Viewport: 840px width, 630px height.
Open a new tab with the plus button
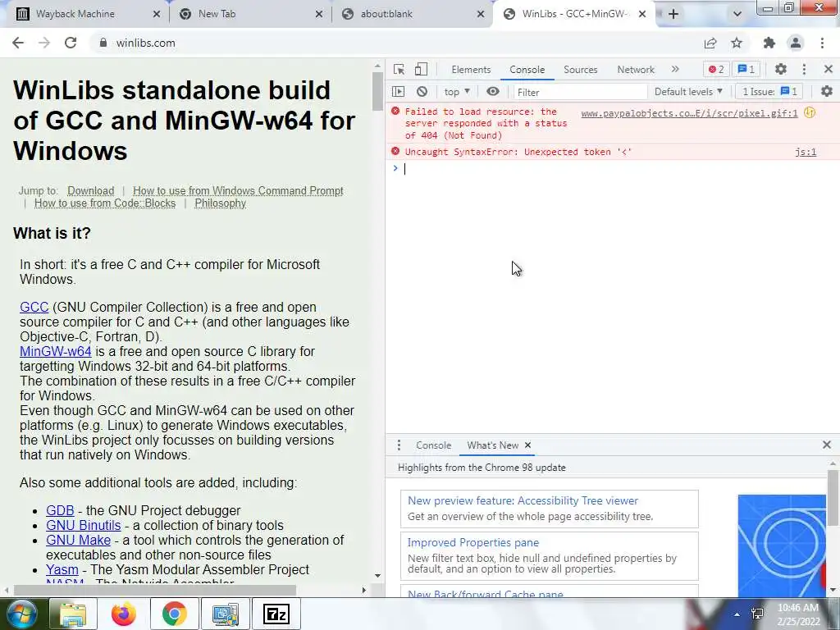point(673,14)
